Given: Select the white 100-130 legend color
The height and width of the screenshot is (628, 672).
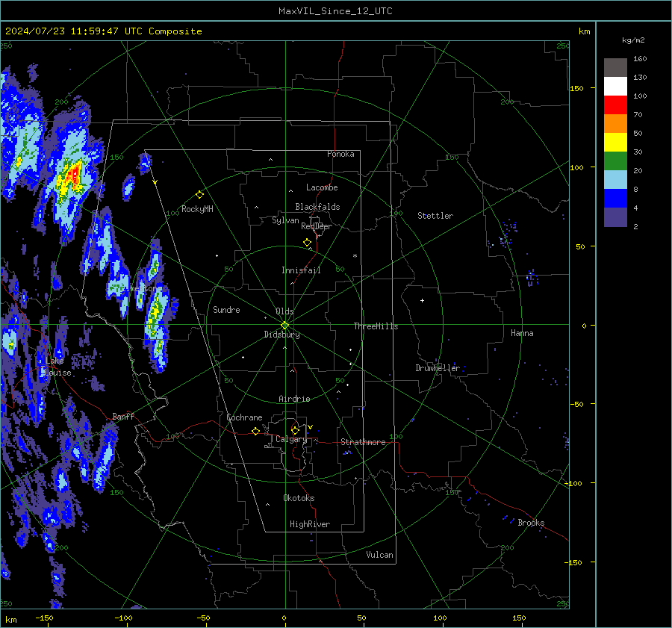Looking at the screenshot, I should tap(615, 86).
